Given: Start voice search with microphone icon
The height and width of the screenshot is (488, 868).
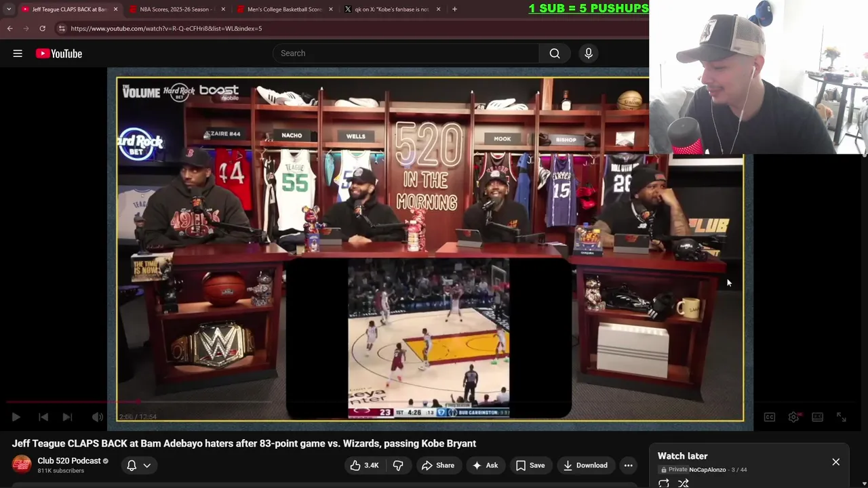Looking at the screenshot, I should pyautogui.click(x=589, y=54).
